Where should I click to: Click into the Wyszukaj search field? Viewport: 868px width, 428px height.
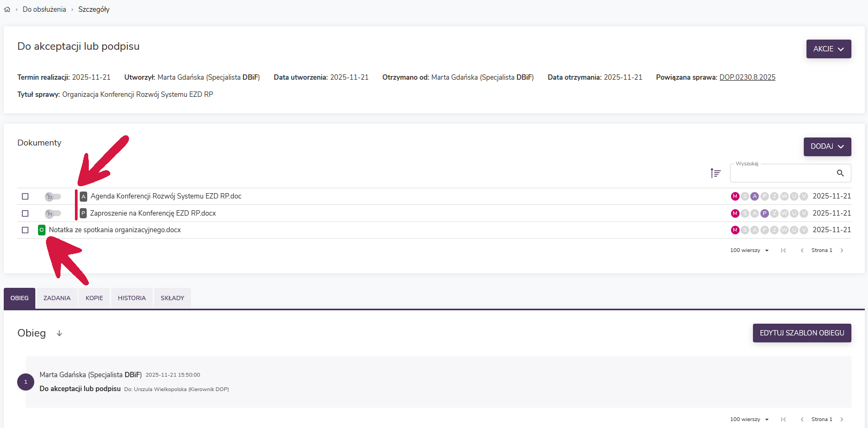(x=781, y=173)
